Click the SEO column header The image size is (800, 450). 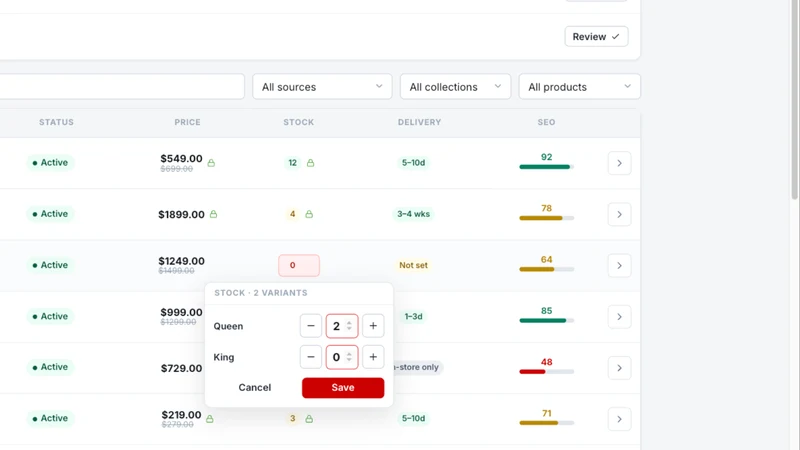(x=546, y=122)
